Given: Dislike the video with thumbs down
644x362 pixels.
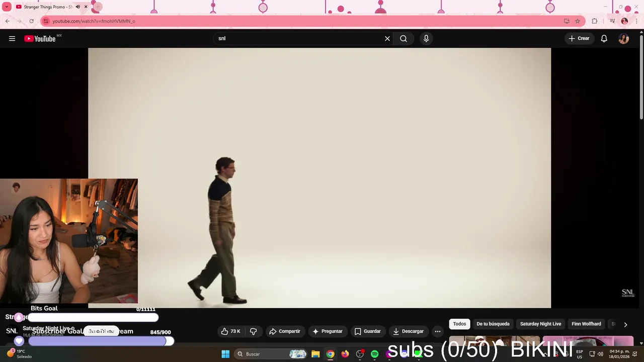Looking at the screenshot, I should click(253, 331).
